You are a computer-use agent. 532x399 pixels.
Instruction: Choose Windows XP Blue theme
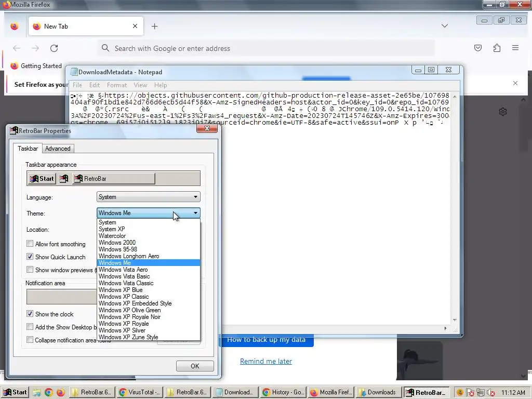pos(148,290)
